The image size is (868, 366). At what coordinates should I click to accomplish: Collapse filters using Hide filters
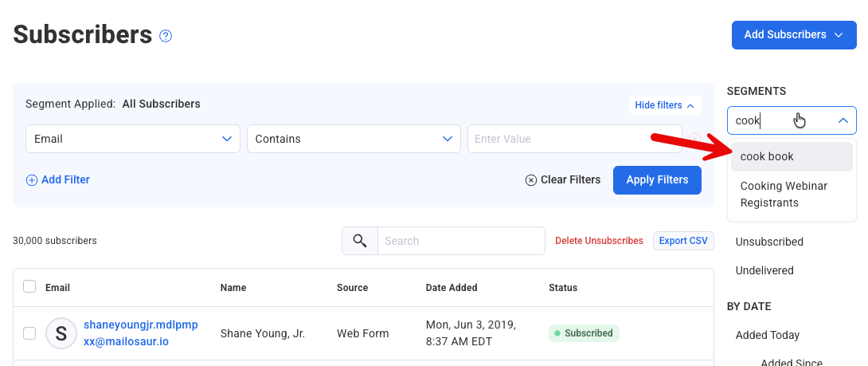[x=664, y=105]
